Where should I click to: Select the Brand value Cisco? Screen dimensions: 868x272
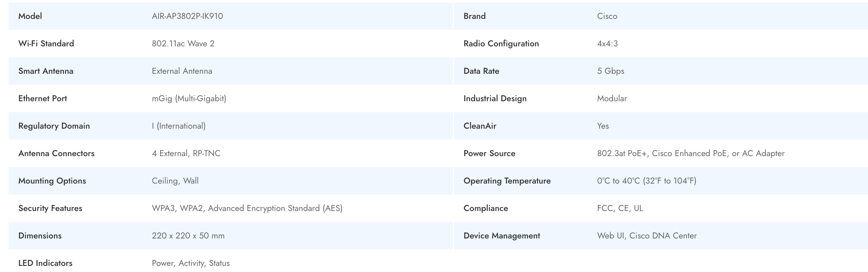607,16
